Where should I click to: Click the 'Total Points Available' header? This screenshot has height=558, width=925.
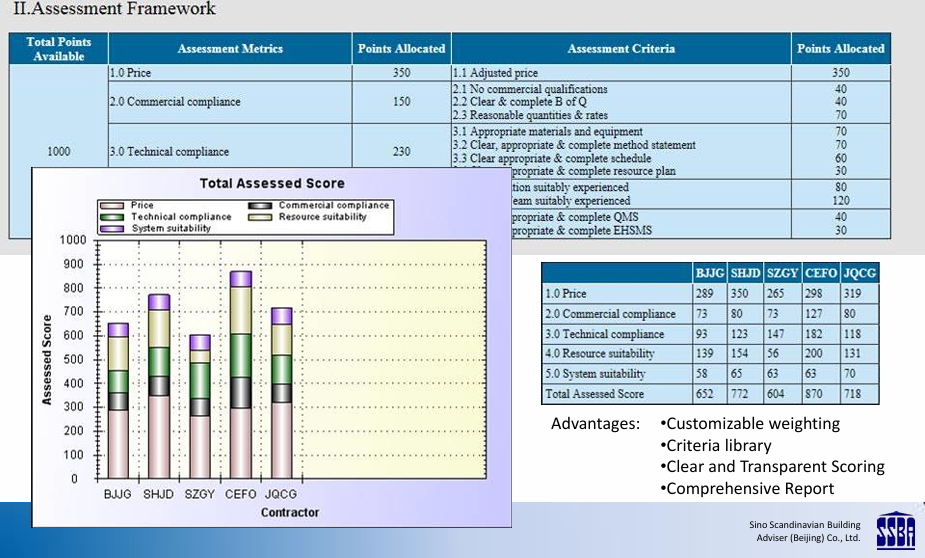(58, 48)
